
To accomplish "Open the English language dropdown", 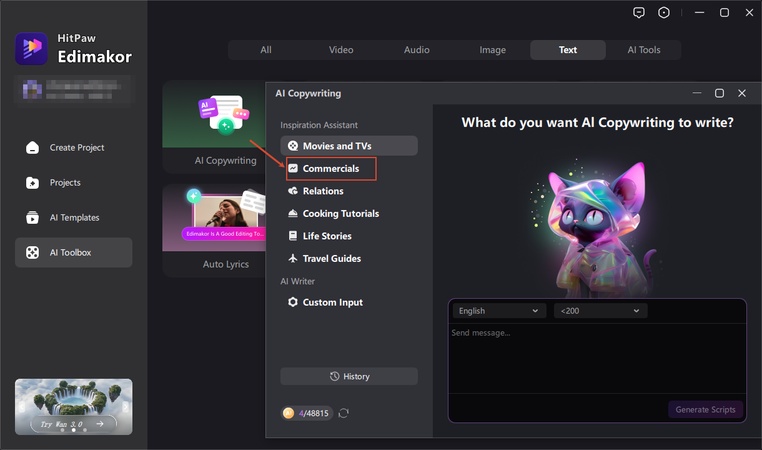I will [x=499, y=311].
